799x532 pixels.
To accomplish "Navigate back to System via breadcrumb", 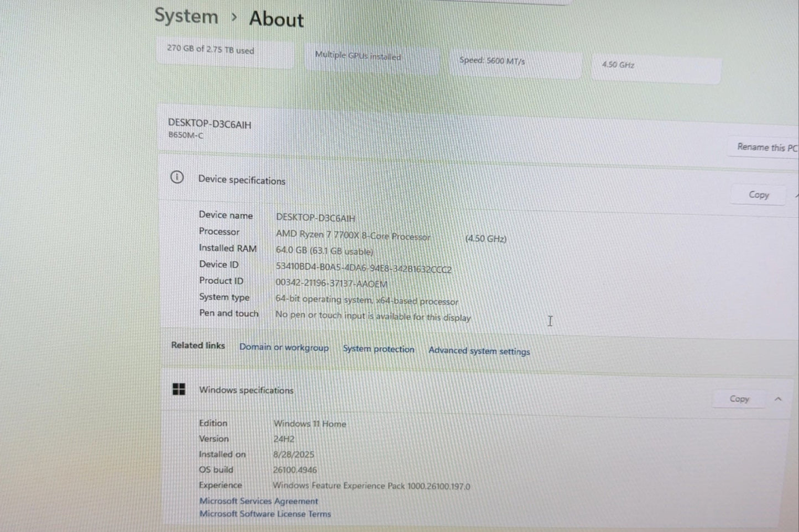I will [186, 16].
